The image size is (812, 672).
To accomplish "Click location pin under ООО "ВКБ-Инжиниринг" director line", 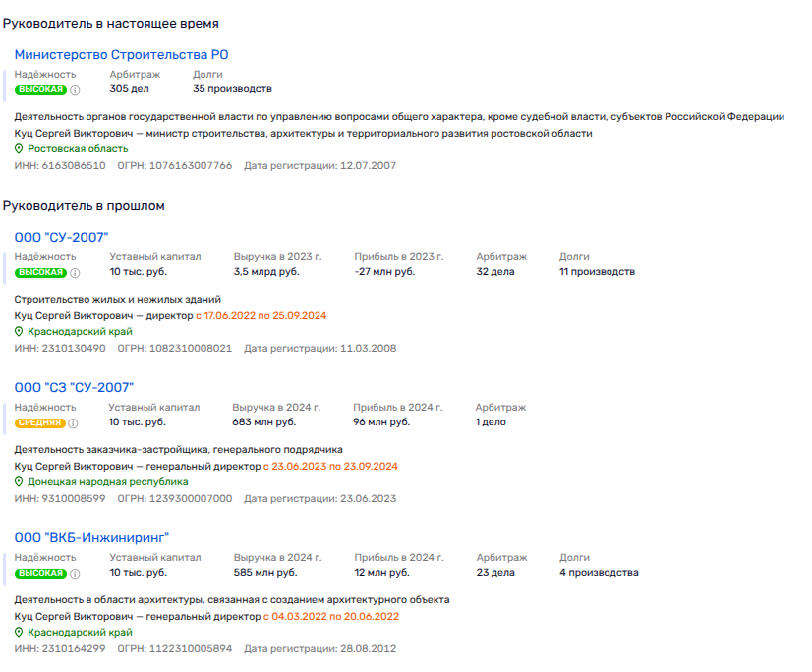I will coord(19,633).
